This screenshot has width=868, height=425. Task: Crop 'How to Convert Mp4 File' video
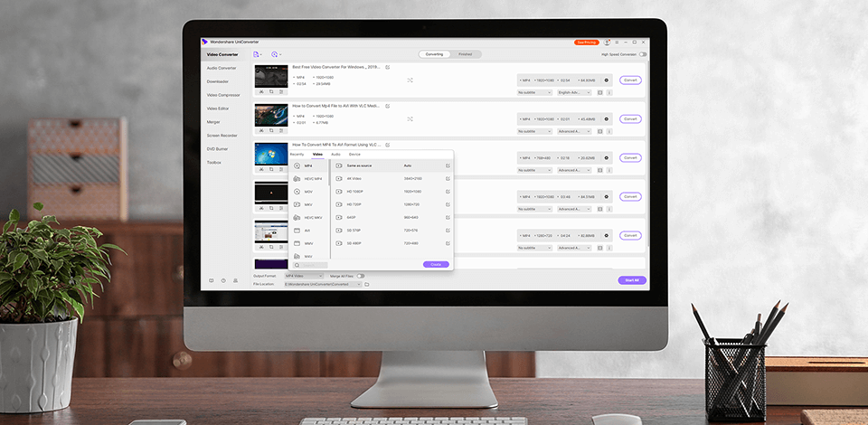coord(271,130)
